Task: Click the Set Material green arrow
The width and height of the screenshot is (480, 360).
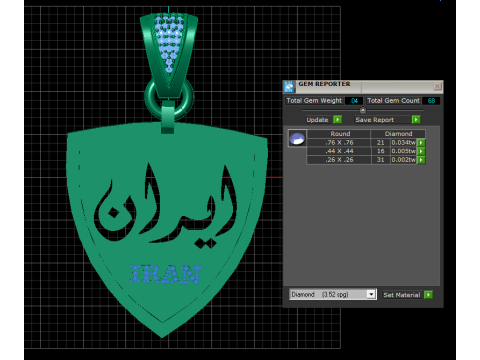Action: click(x=428, y=295)
